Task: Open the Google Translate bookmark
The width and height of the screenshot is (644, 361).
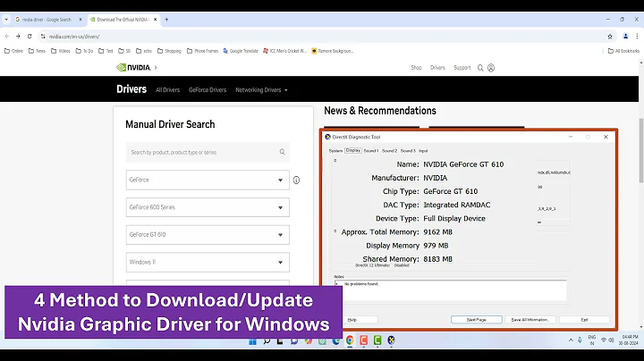Action: coord(241,51)
